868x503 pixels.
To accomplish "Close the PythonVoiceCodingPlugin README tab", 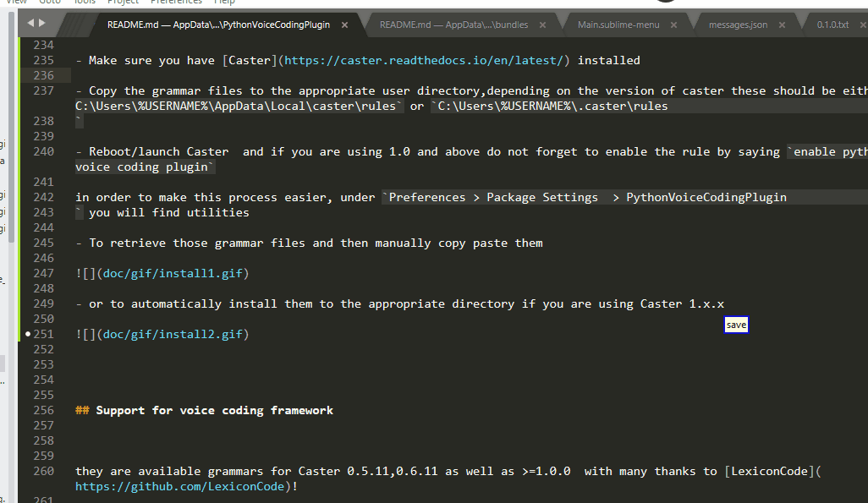I will 344,25.
